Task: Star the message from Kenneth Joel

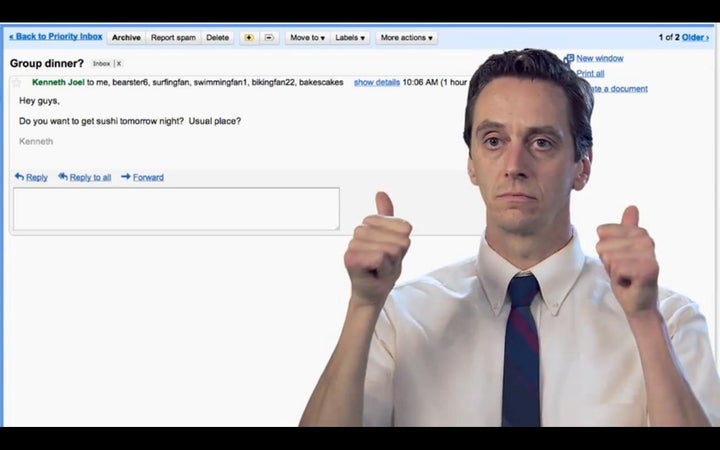Action: pos(17,83)
